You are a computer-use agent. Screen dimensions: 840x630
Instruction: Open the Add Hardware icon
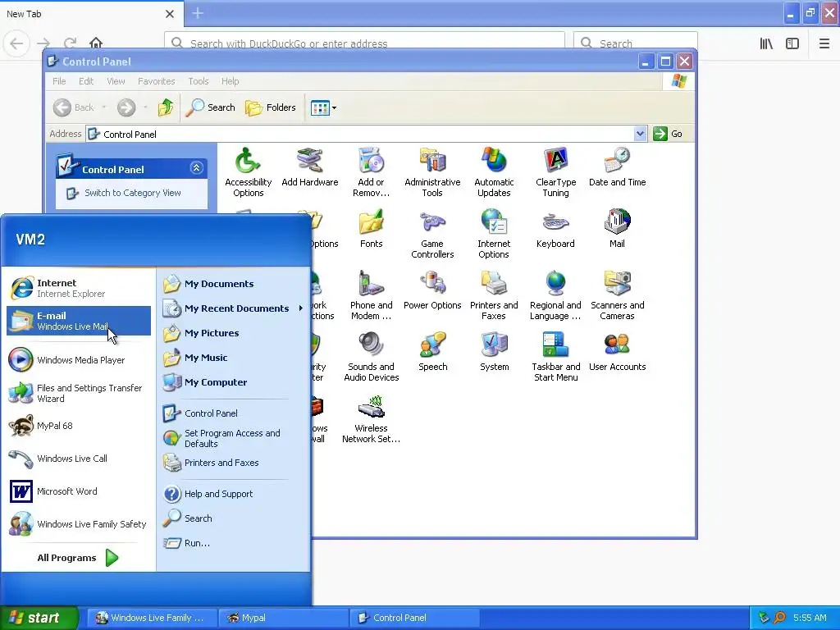point(309,167)
